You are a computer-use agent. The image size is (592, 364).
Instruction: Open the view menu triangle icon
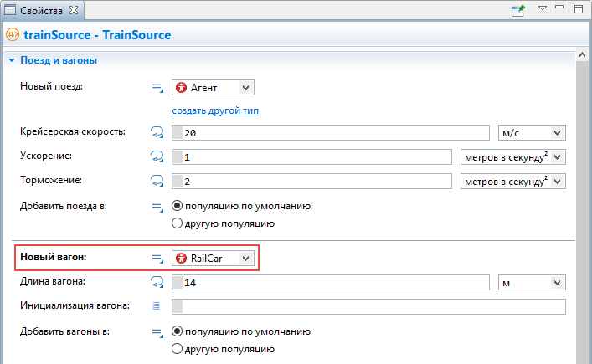(x=543, y=8)
